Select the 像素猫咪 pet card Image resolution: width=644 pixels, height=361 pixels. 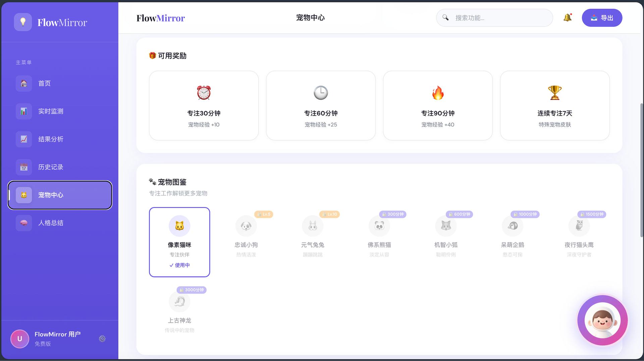click(x=179, y=242)
